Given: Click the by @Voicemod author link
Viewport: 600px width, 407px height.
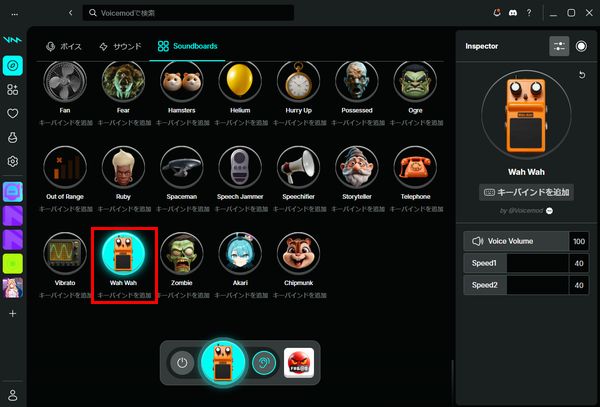Looking at the screenshot, I should pos(526,211).
